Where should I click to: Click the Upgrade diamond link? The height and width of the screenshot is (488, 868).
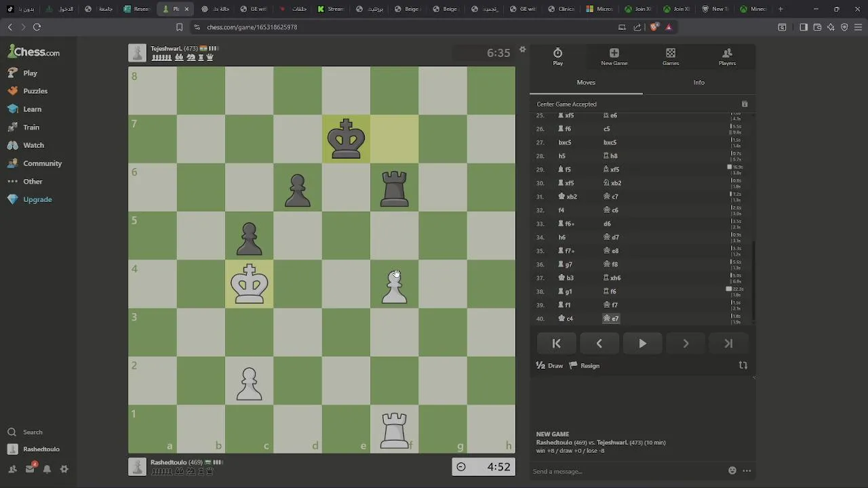pos(30,199)
